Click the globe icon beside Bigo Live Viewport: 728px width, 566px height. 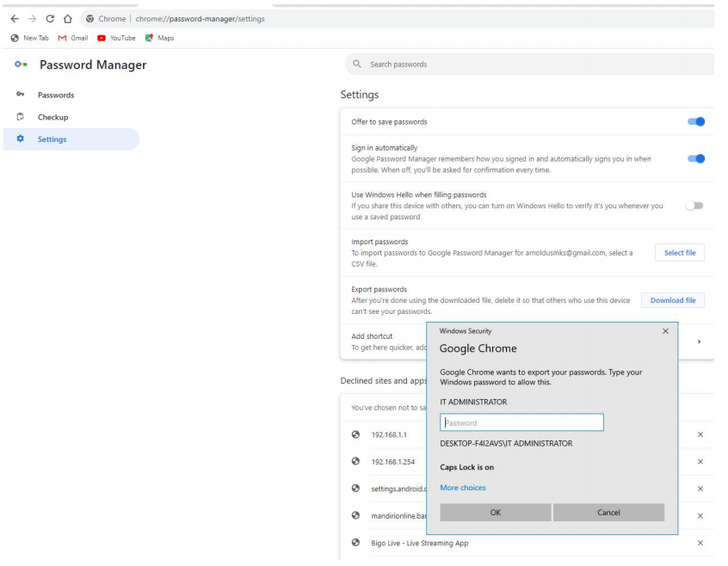355,542
